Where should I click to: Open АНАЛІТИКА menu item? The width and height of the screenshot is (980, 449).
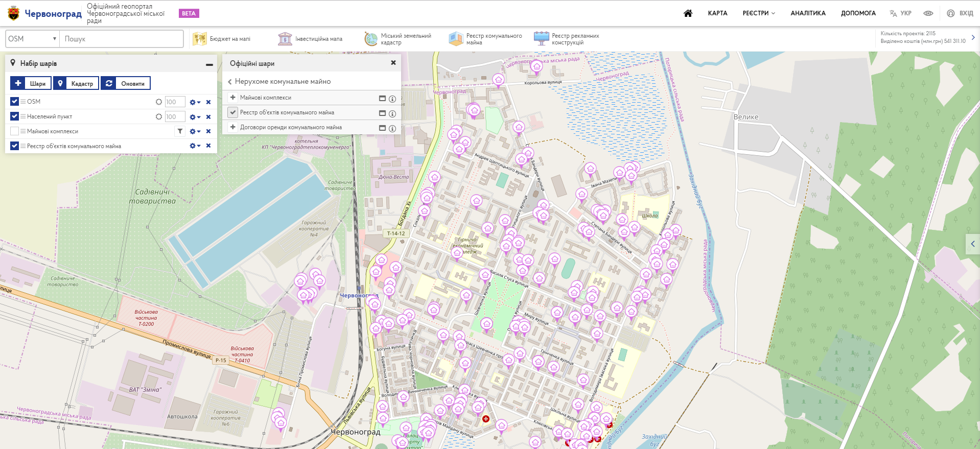(x=808, y=13)
